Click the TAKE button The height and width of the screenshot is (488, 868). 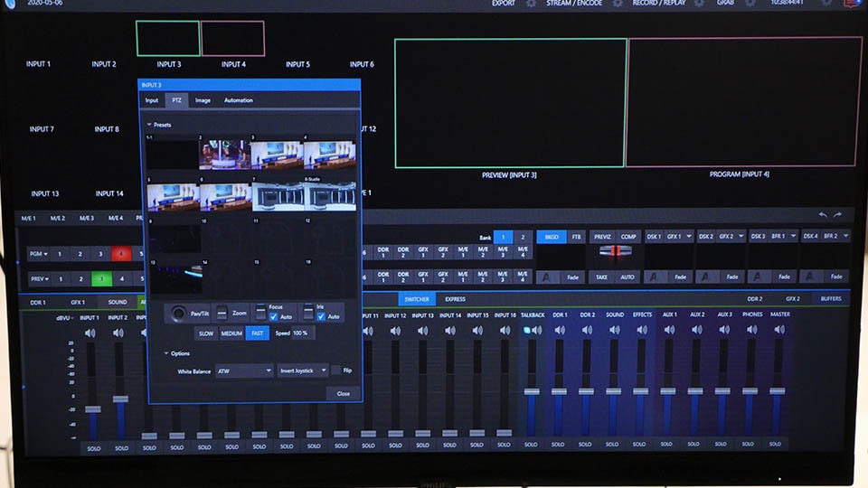(602, 277)
